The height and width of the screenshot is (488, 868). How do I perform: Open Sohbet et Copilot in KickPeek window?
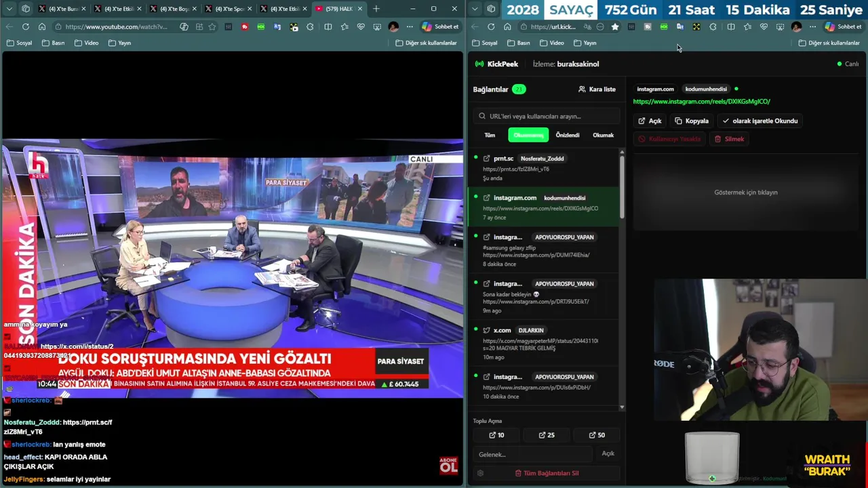point(843,26)
